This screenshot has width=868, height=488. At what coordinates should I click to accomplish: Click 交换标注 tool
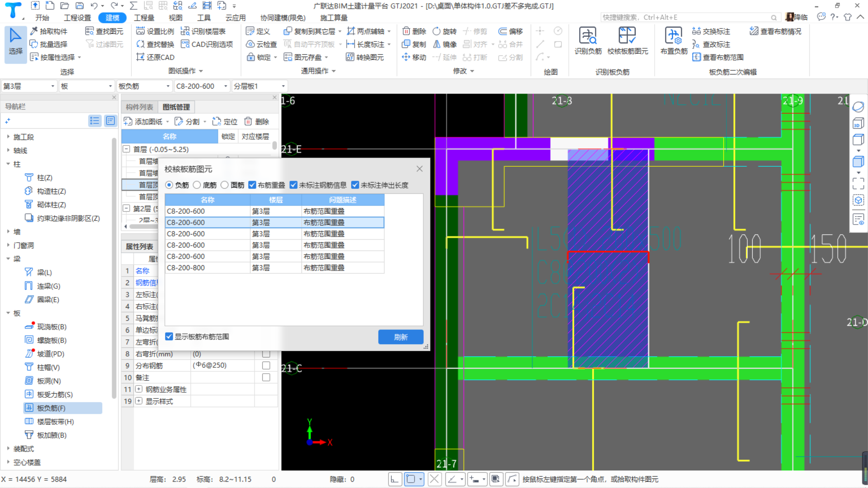[711, 31]
